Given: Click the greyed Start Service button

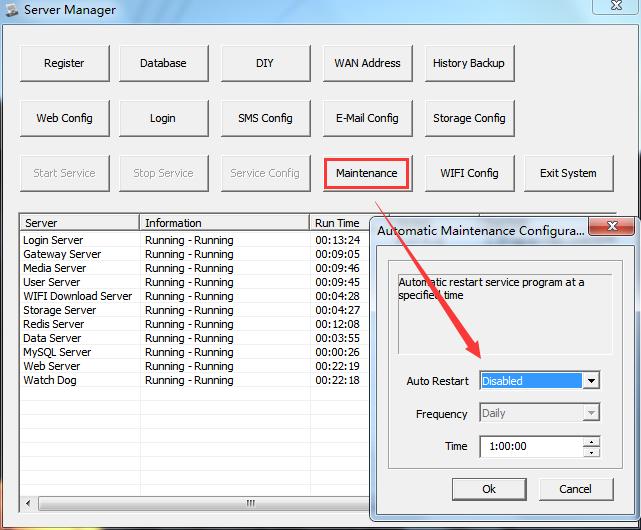Looking at the screenshot, I should click(x=65, y=173).
